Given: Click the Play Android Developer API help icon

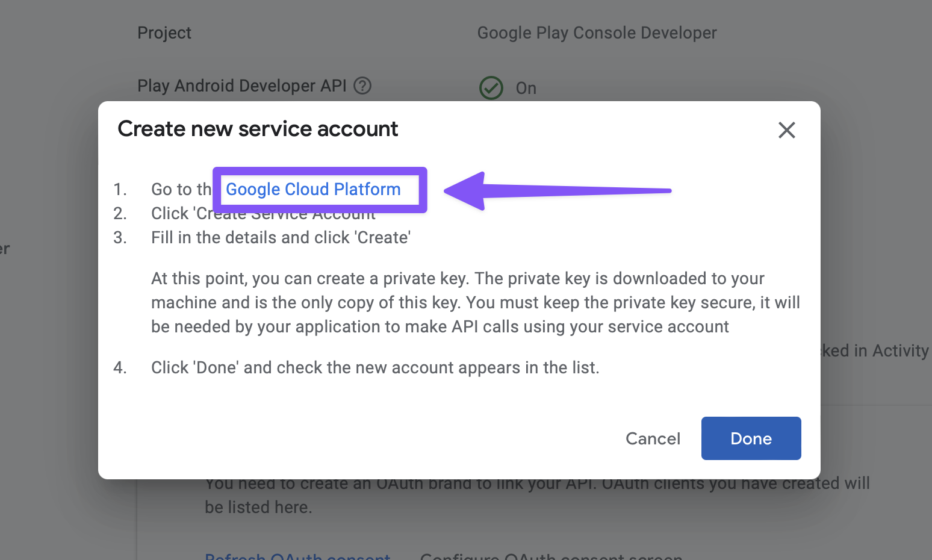Looking at the screenshot, I should coord(362,86).
